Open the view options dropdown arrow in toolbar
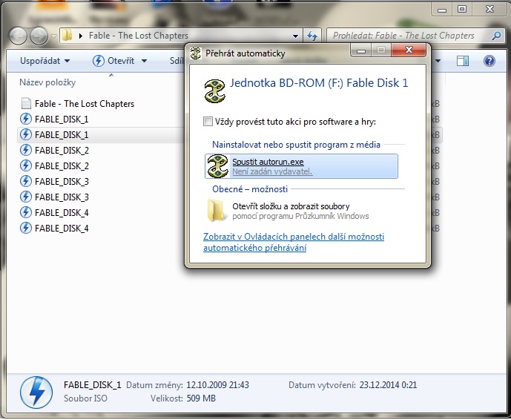 tap(438, 61)
